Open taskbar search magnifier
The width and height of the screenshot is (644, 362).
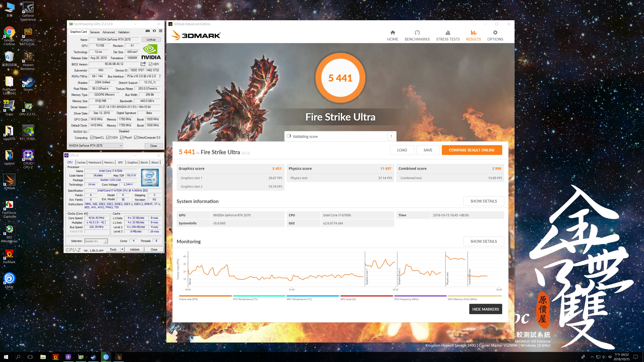coord(18,357)
